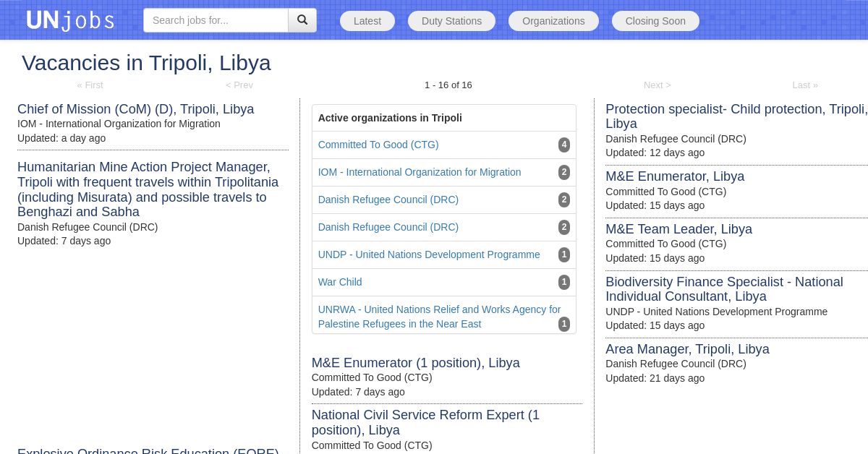Select UNRWA organization link
The width and height of the screenshot is (868, 454).
coord(440,317)
